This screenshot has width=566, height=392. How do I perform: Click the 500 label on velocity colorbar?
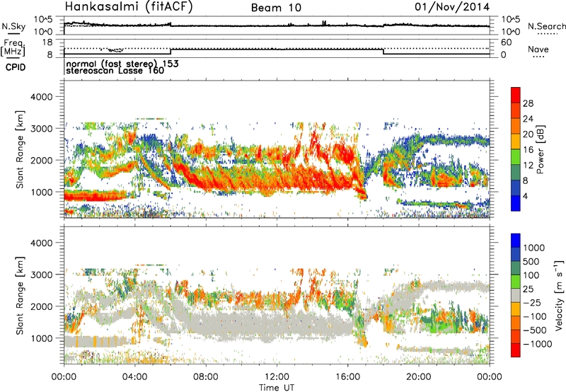coord(531,261)
